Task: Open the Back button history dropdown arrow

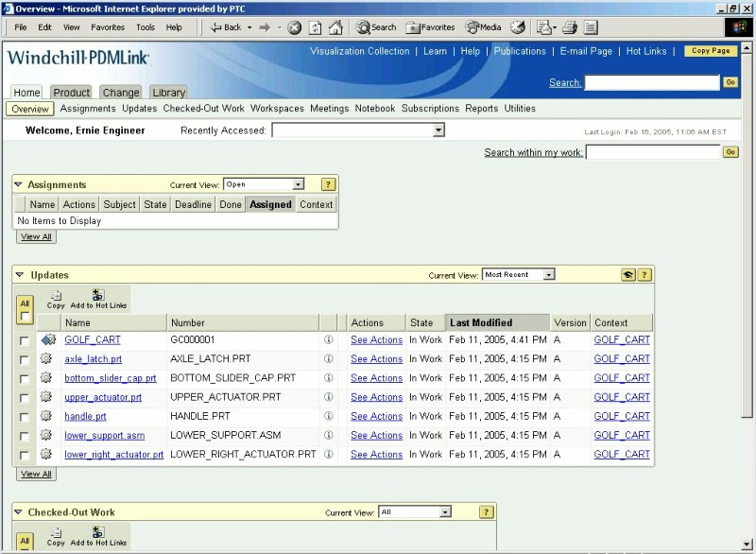Action: coord(249,27)
